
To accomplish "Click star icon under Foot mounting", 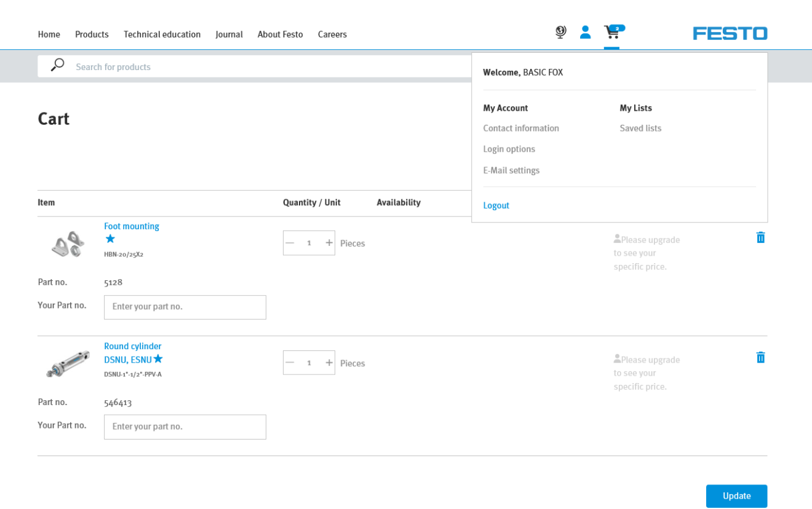I will 110,239.
